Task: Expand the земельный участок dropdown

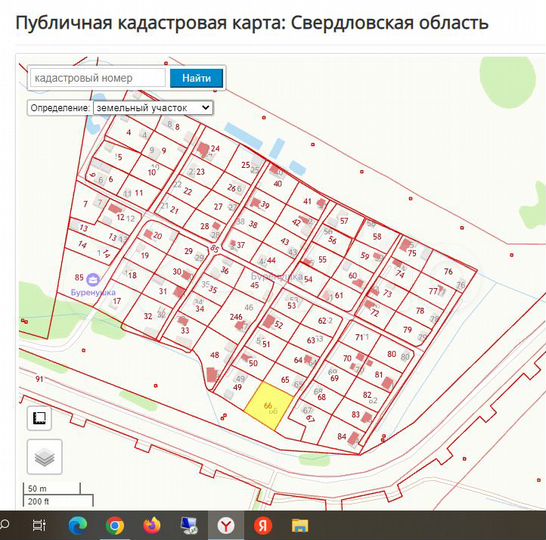Action: coord(153,108)
